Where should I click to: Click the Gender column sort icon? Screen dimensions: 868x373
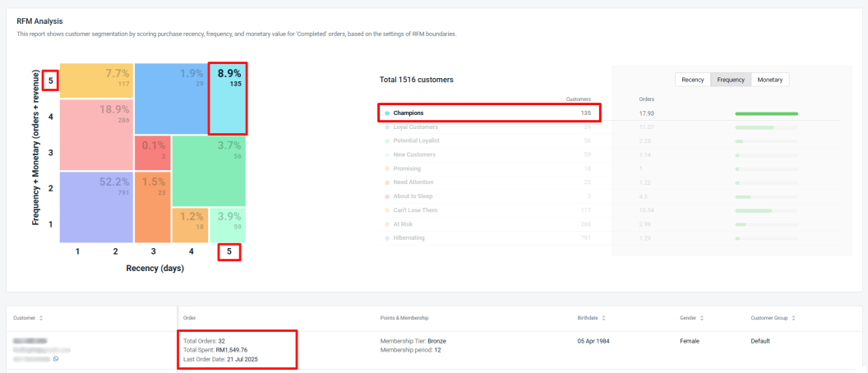point(702,318)
